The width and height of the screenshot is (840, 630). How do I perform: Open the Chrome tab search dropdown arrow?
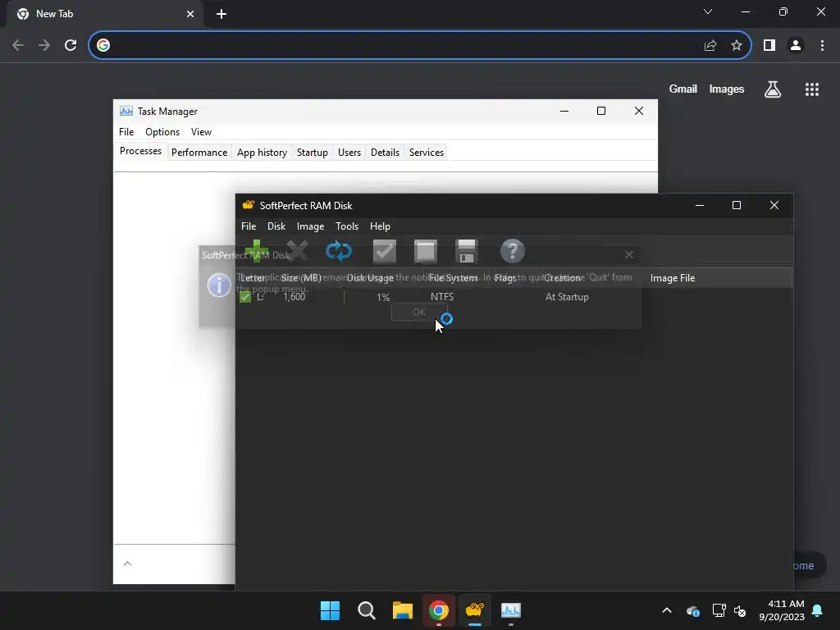pyautogui.click(x=708, y=11)
